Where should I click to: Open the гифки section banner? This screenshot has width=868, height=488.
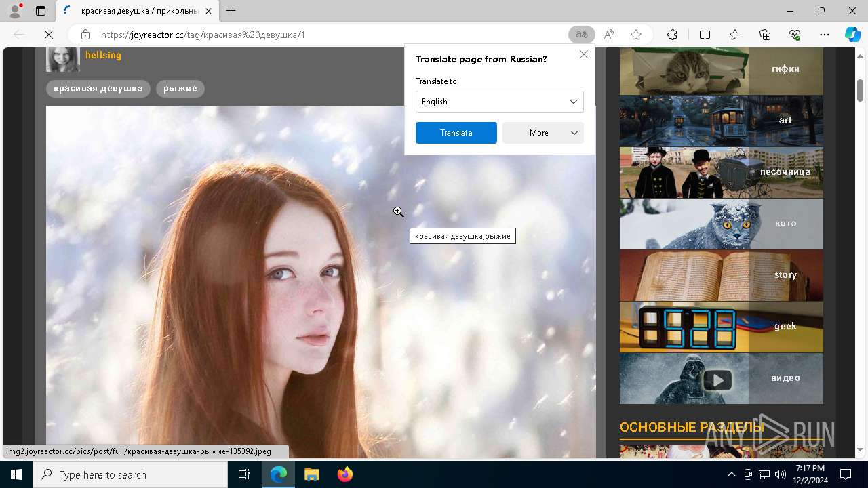pyautogui.click(x=722, y=70)
